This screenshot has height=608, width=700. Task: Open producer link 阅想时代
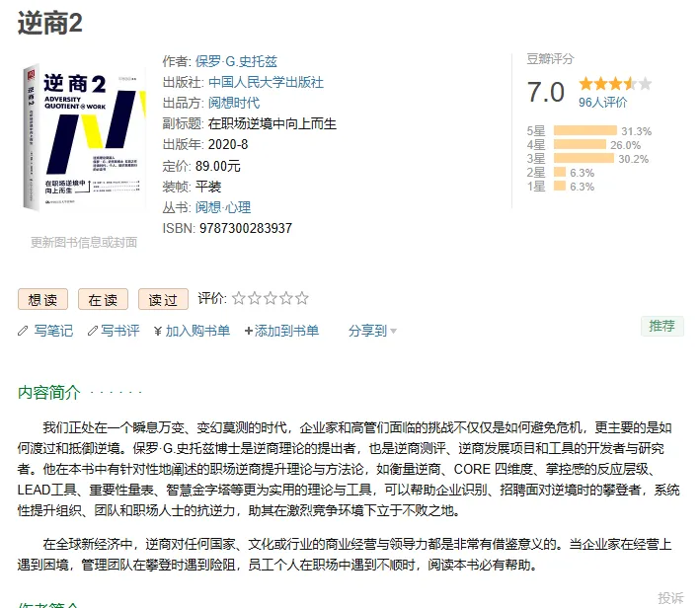pos(233,103)
